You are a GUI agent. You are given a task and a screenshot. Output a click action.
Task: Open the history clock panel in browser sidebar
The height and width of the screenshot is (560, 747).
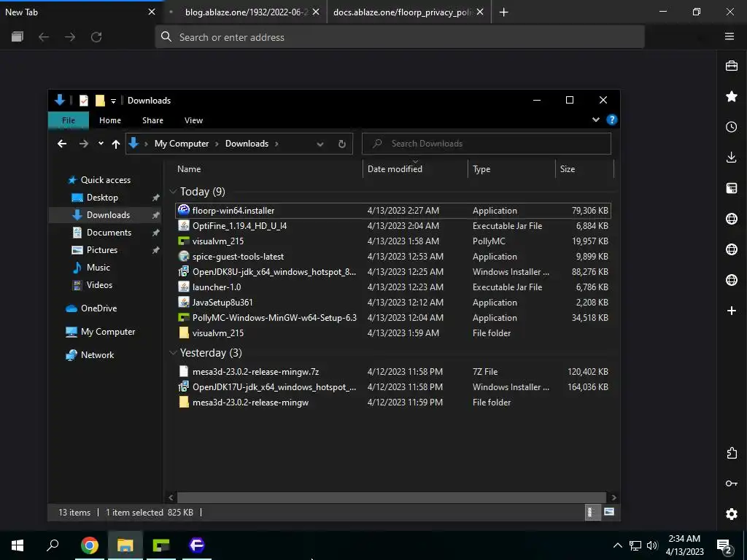[731, 127]
